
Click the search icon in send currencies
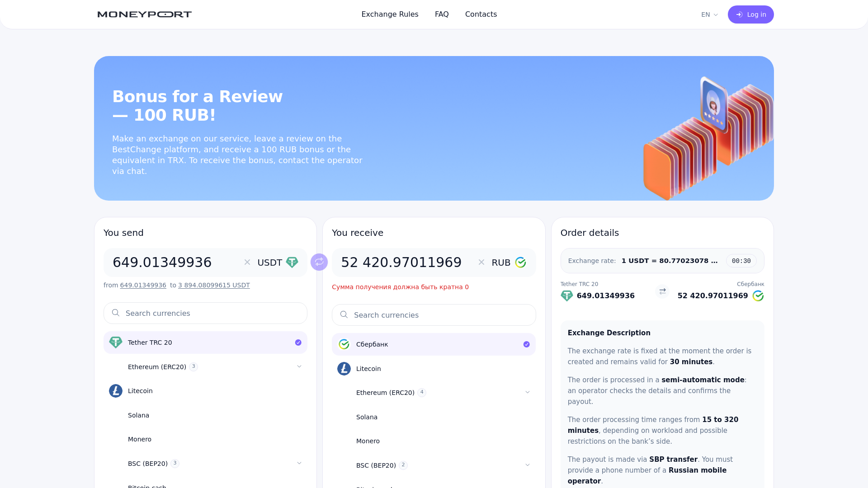coord(116,313)
